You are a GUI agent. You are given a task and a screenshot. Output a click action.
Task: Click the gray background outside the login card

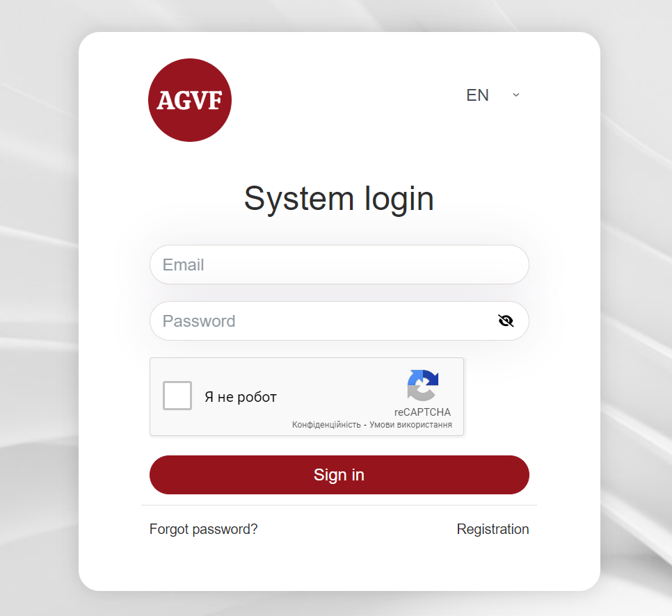click(38, 300)
